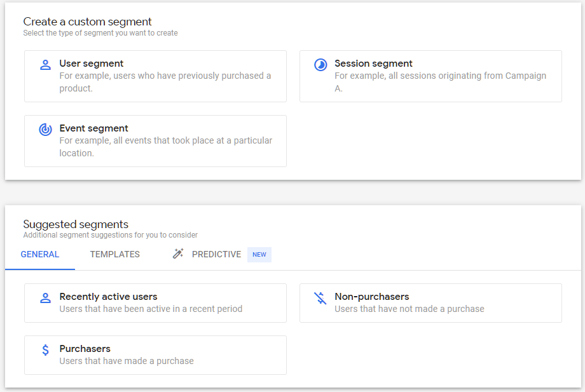Click the Purchasers dollar sign icon

46,350
